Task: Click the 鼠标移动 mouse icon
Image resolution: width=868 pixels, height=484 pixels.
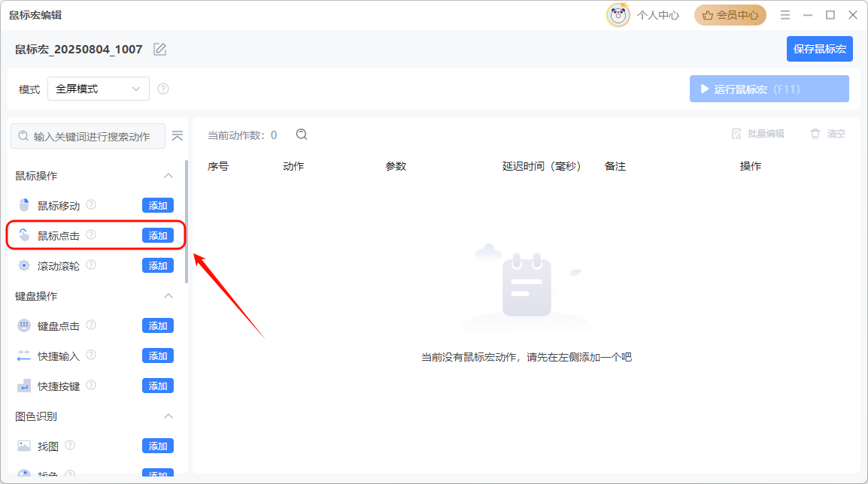Action: pos(24,205)
